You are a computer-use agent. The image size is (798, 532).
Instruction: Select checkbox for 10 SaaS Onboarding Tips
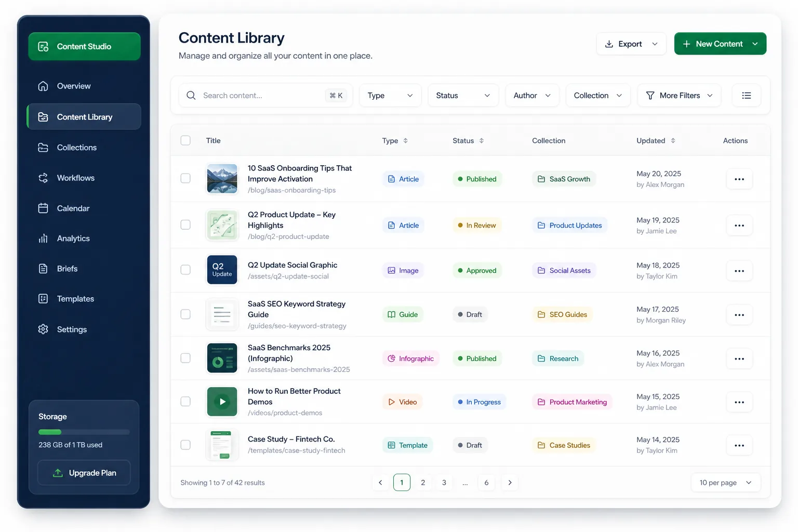(x=185, y=178)
